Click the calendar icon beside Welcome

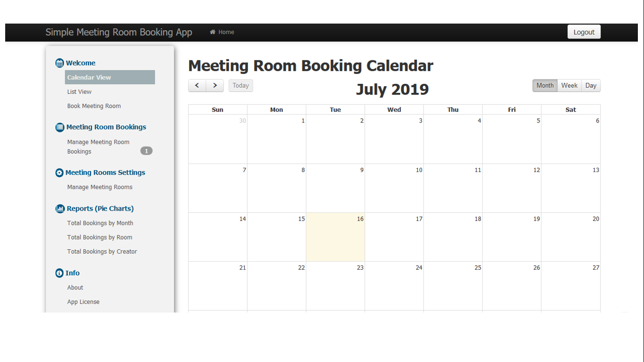coord(59,63)
